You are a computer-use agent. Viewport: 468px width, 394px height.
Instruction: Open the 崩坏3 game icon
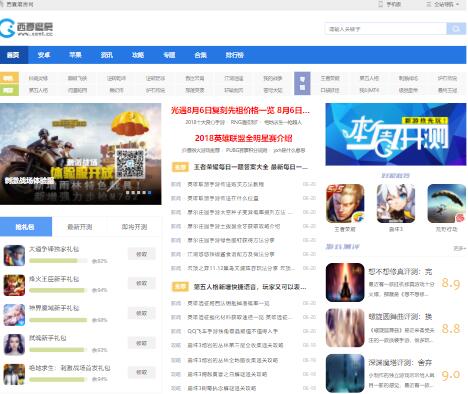click(x=396, y=203)
